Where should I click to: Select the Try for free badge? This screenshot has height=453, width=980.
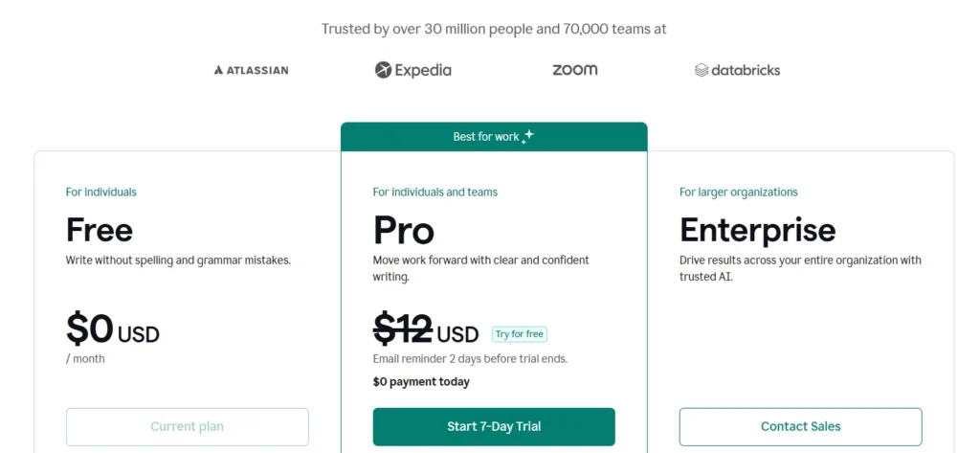[520, 334]
